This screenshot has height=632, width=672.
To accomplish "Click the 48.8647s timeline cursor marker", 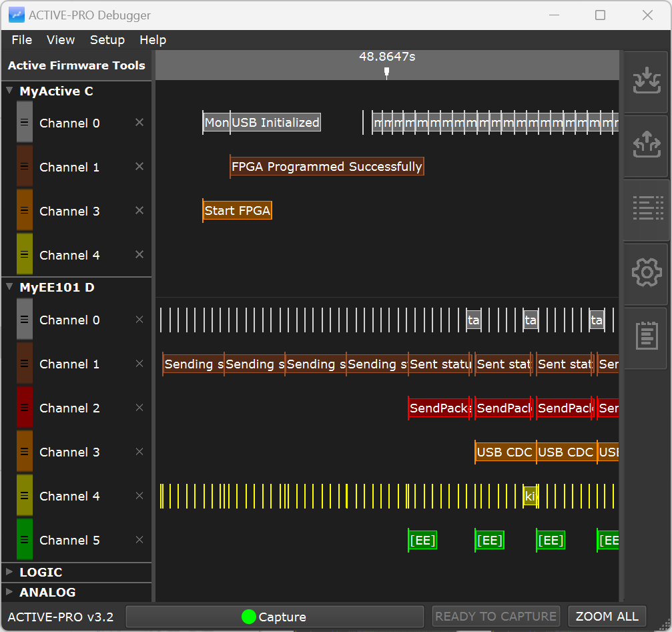I will [387, 72].
